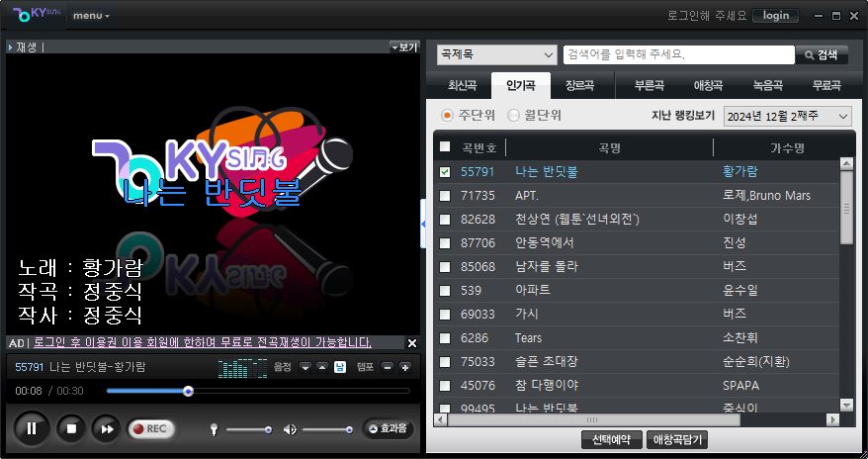Toggle the 남 male key button
Viewport: 868px width, 459px height.
point(340,367)
